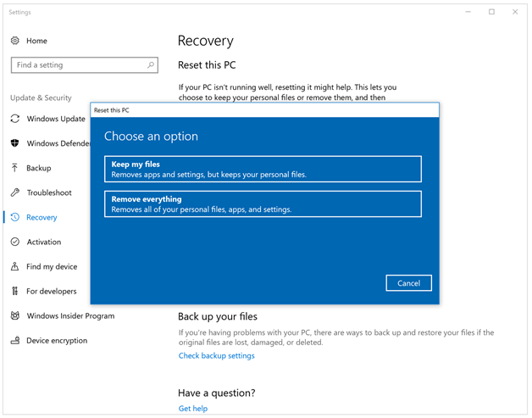532x418 pixels.
Task: Click the Device encryption lock icon
Action: [x=15, y=340]
